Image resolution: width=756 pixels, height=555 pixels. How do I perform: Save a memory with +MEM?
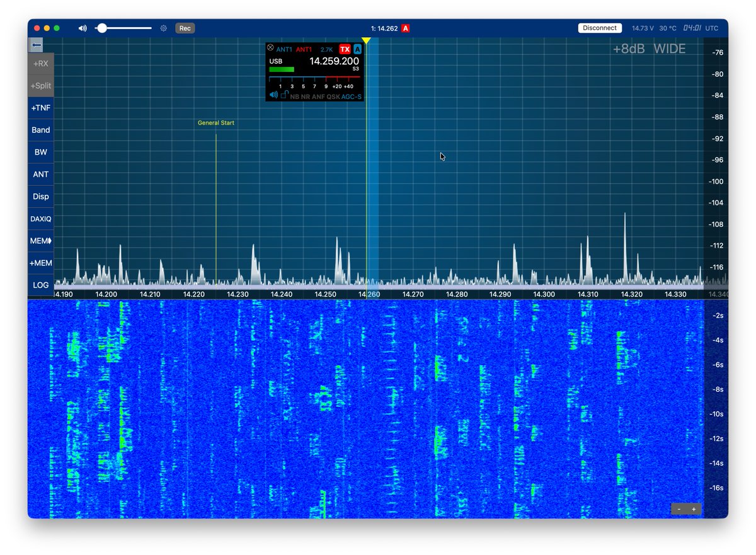[x=40, y=263]
